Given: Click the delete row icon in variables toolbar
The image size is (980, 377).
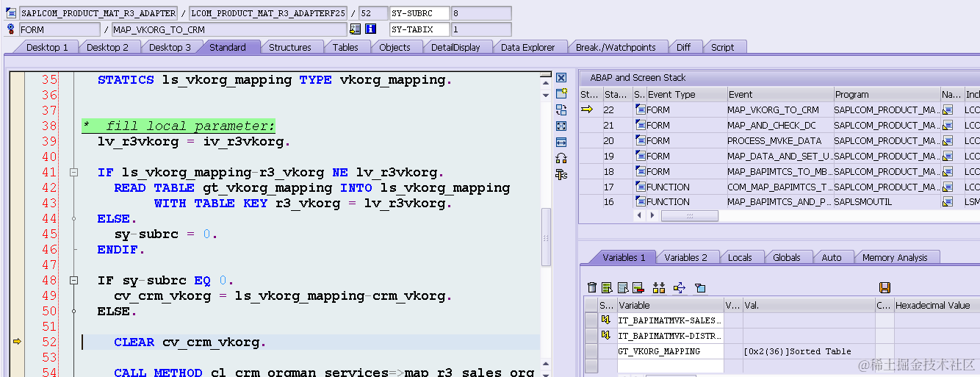Looking at the screenshot, I should pyautogui.click(x=638, y=287).
